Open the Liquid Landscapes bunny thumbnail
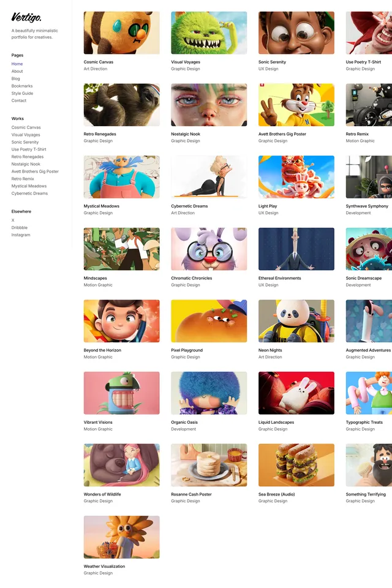The width and height of the screenshot is (392, 588). click(x=296, y=393)
